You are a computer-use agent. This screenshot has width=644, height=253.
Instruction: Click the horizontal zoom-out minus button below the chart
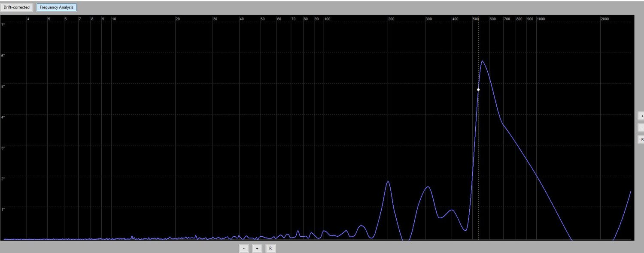click(243, 248)
